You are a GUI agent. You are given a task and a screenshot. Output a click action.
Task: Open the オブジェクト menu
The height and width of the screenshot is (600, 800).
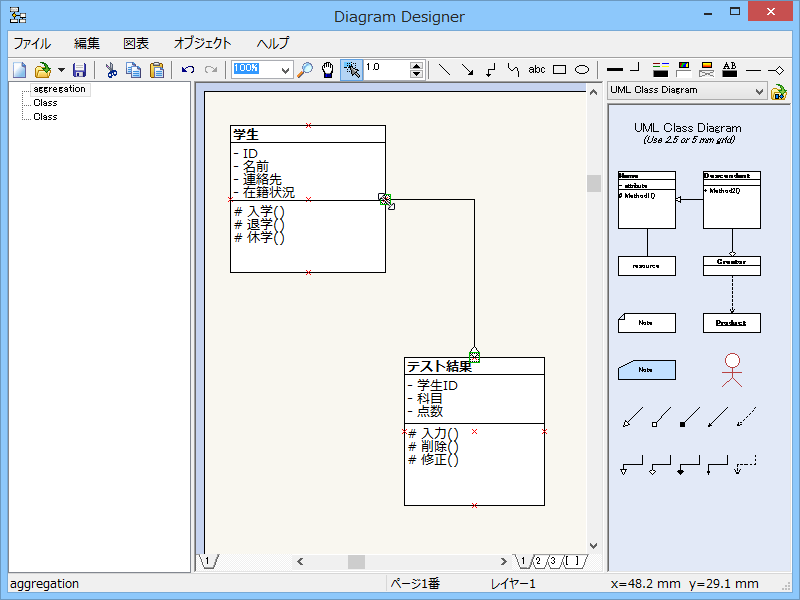(x=203, y=43)
